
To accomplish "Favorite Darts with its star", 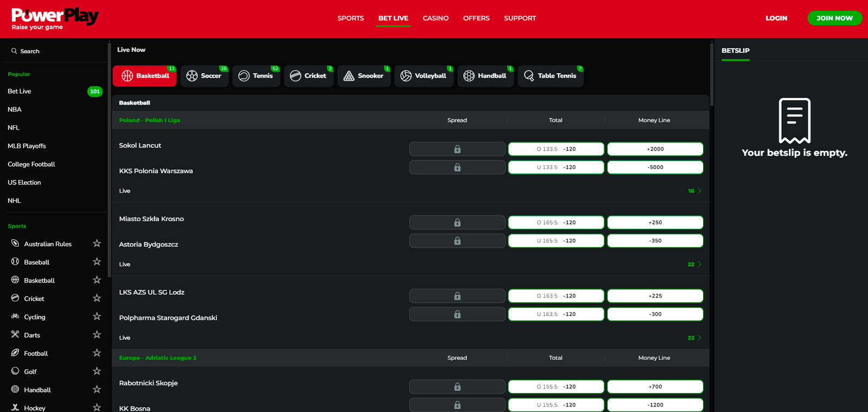I will (x=97, y=334).
